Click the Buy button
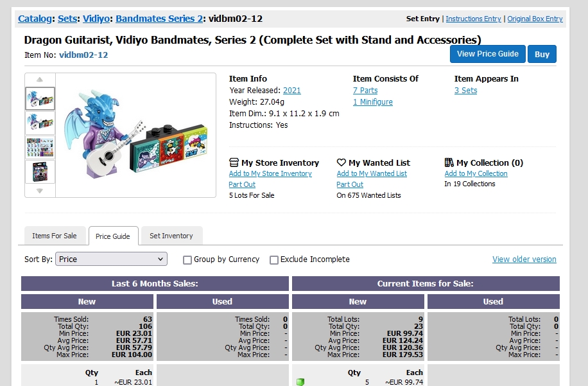The height and width of the screenshot is (386, 588). (542, 54)
